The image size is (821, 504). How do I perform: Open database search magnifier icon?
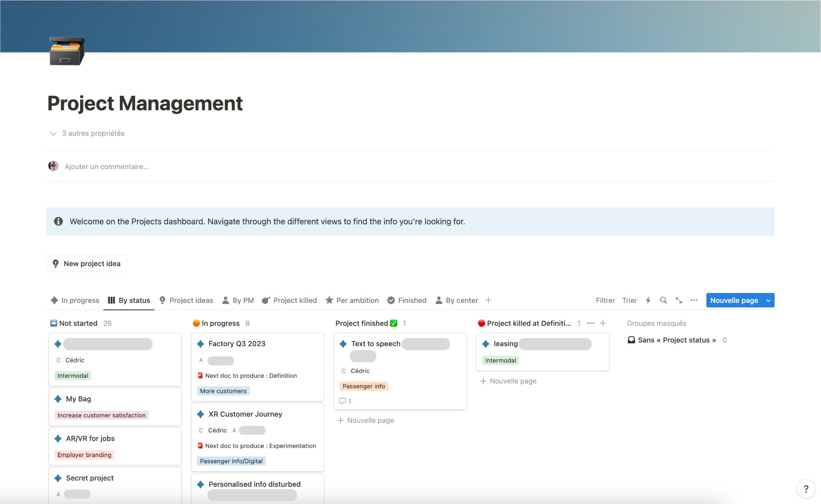click(x=663, y=300)
